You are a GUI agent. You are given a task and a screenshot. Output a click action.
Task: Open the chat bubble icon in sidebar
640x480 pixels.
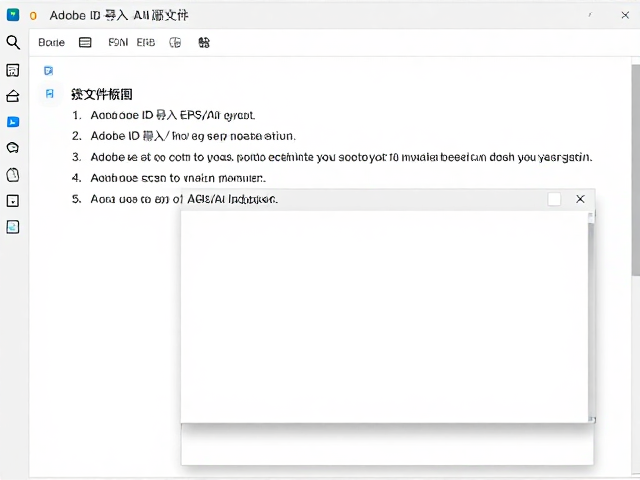point(13,147)
